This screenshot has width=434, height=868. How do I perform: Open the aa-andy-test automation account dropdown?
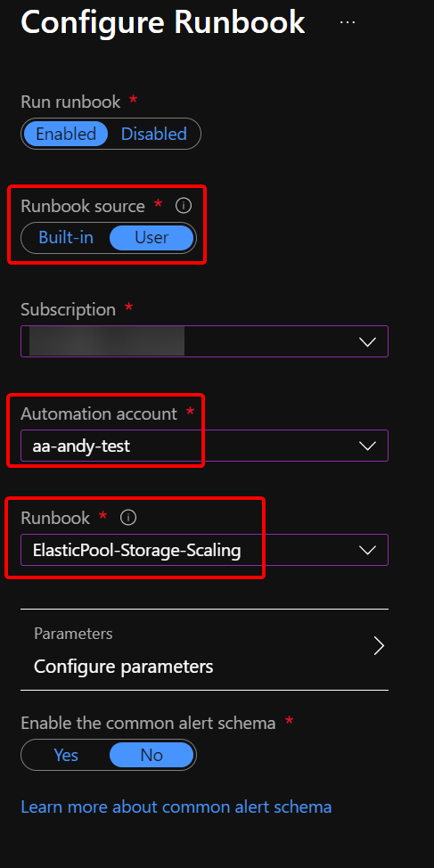pyautogui.click(x=204, y=446)
